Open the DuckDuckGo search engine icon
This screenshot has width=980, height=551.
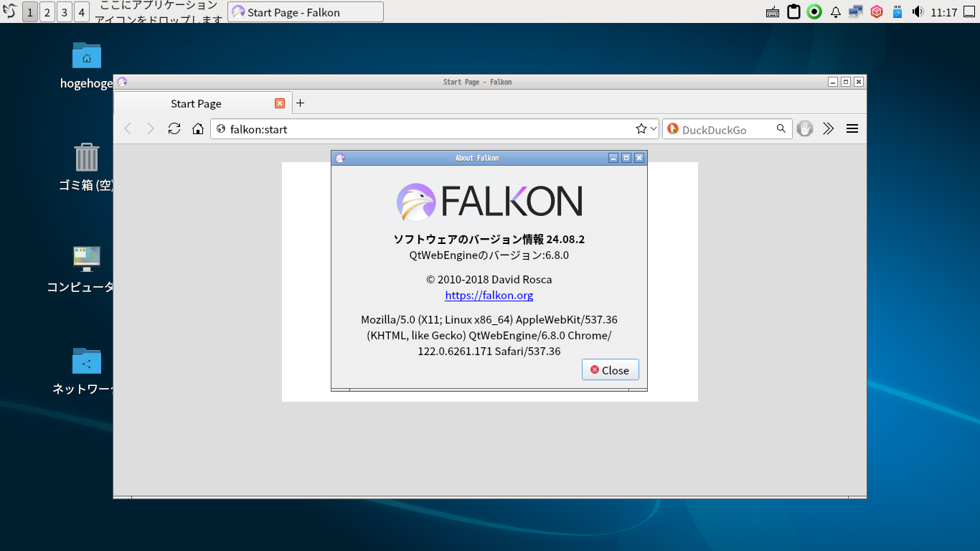(673, 129)
